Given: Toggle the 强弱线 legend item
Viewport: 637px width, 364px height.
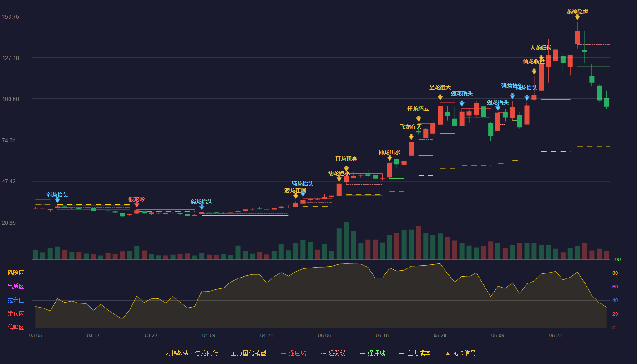Looking at the screenshot, I should point(333,353).
